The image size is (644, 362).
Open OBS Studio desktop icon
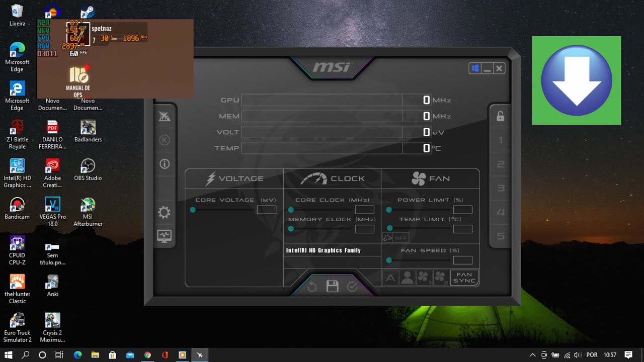[88, 170]
